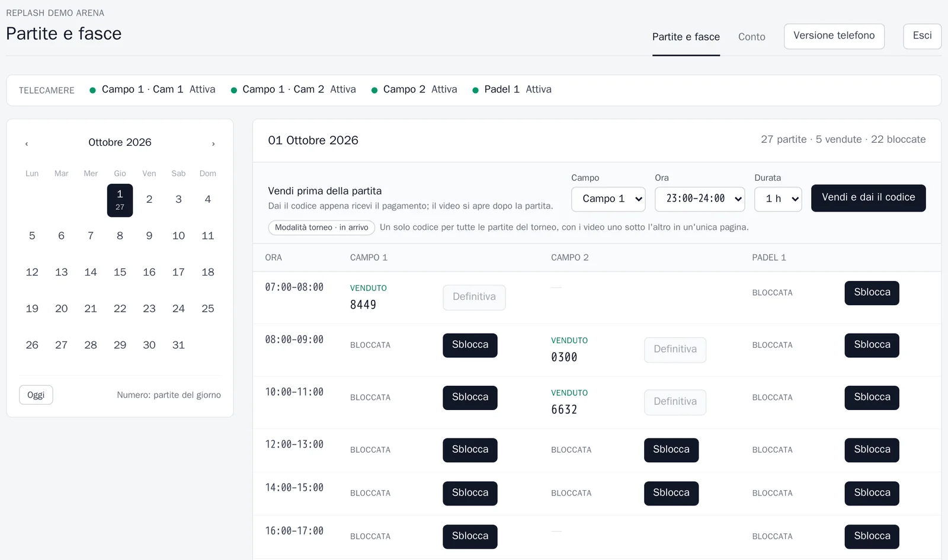Unlock Campo 1 slot at 08:00-09:00

click(x=470, y=345)
